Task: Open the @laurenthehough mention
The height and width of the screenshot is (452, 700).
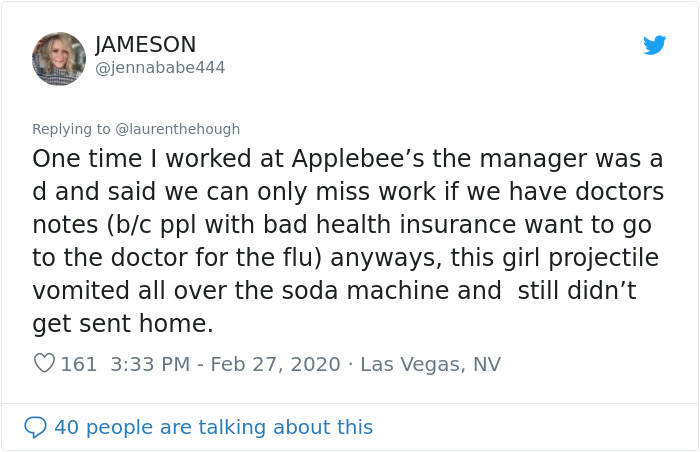Action: [x=178, y=129]
